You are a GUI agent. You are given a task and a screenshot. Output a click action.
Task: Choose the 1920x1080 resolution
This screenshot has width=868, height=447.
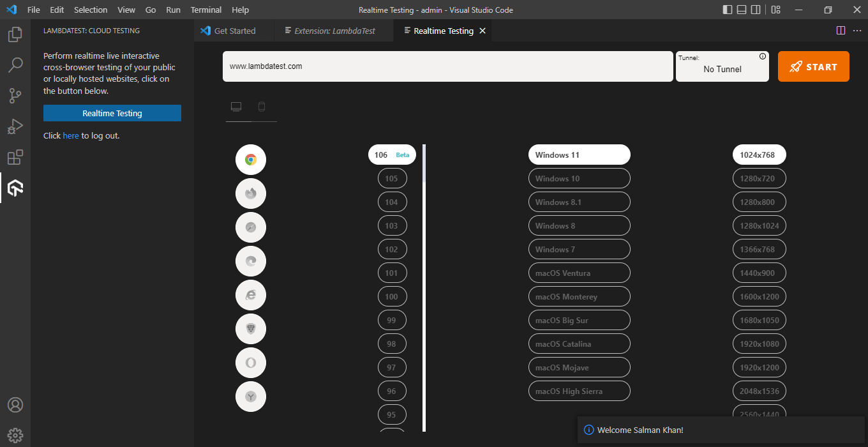(759, 344)
